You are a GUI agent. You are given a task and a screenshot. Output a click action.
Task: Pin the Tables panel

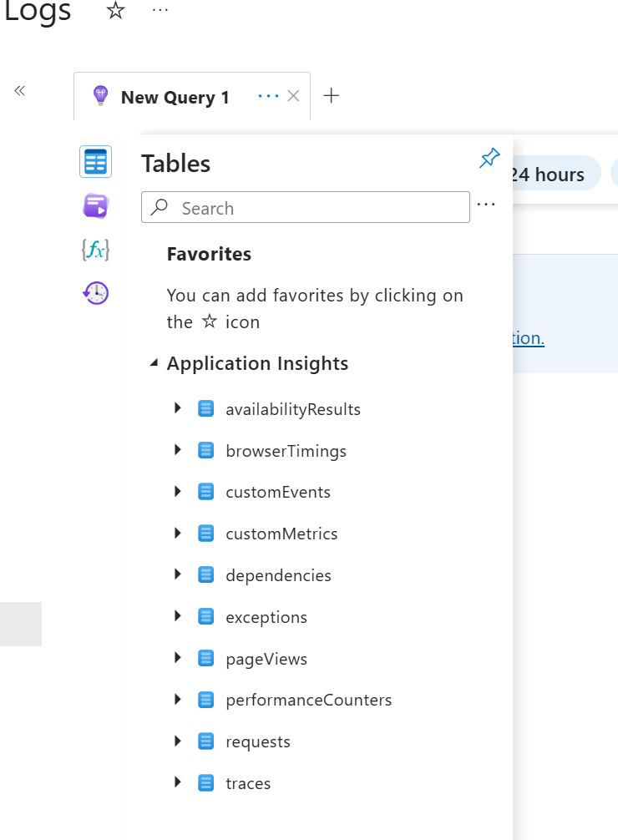pyautogui.click(x=489, y=159)
